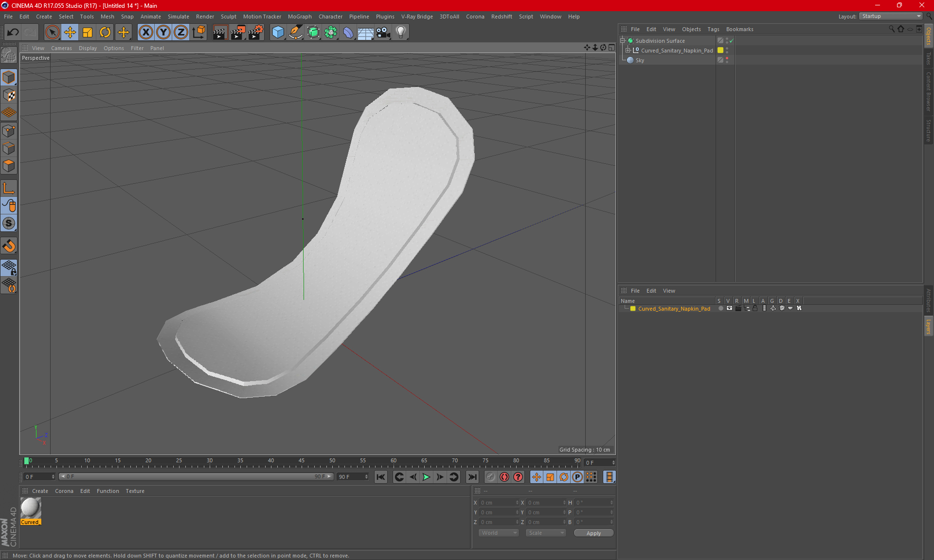Click the yellow layer color swatch
The width and height of the screenshot is (934, 560).
point(633,309)
